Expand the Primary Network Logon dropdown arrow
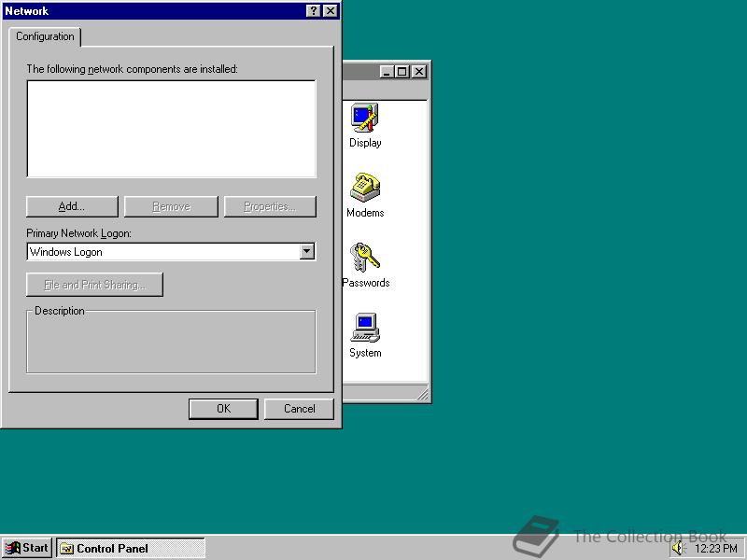747x560 pixels. pos(307,251)
